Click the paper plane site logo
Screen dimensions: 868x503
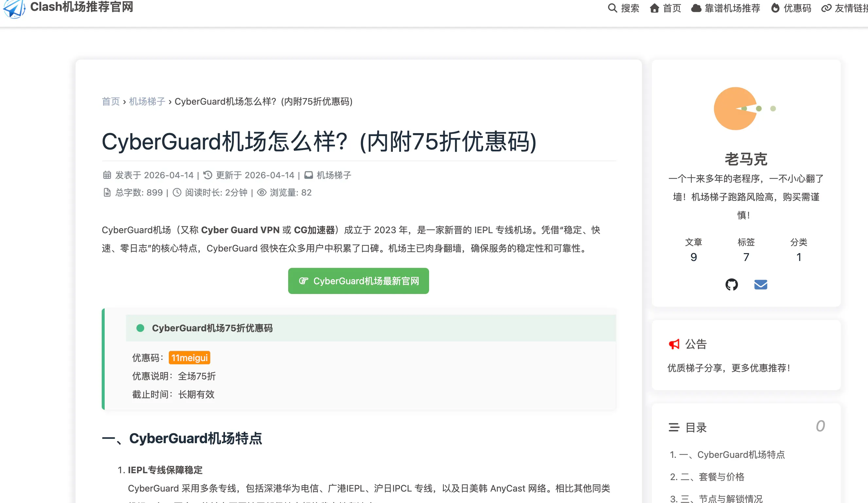pos(14,8)
